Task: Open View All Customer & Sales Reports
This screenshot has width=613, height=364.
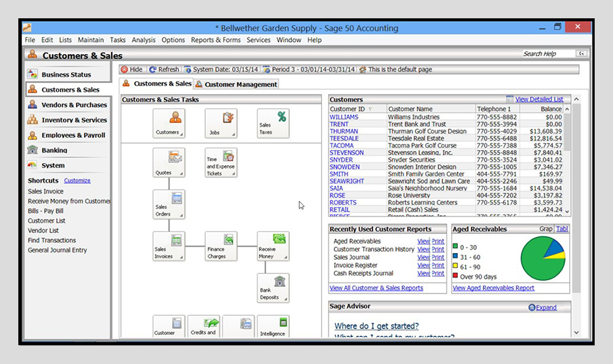Action: (x=376, y=288)
